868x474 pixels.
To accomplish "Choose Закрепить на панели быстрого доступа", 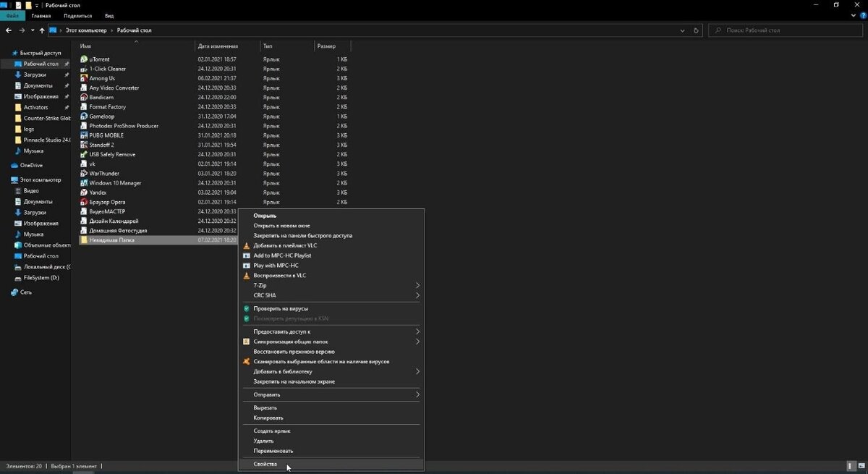I will tap(331, 236).
